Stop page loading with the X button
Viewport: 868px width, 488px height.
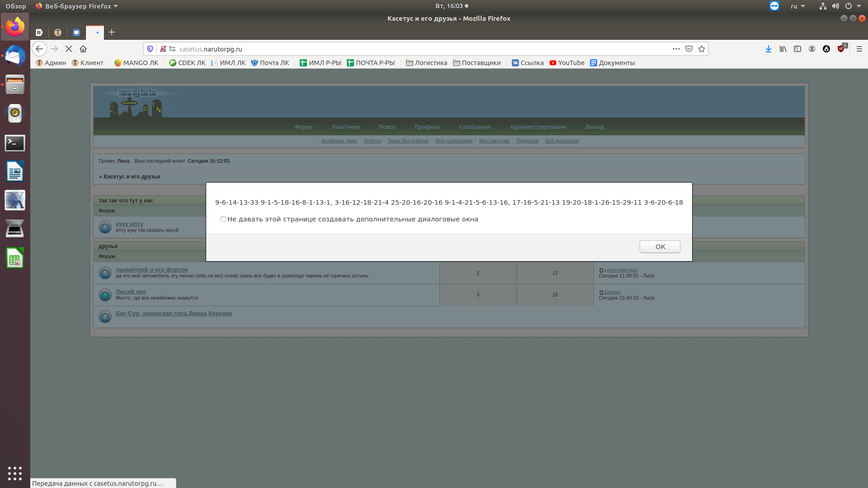coord(69,49)
